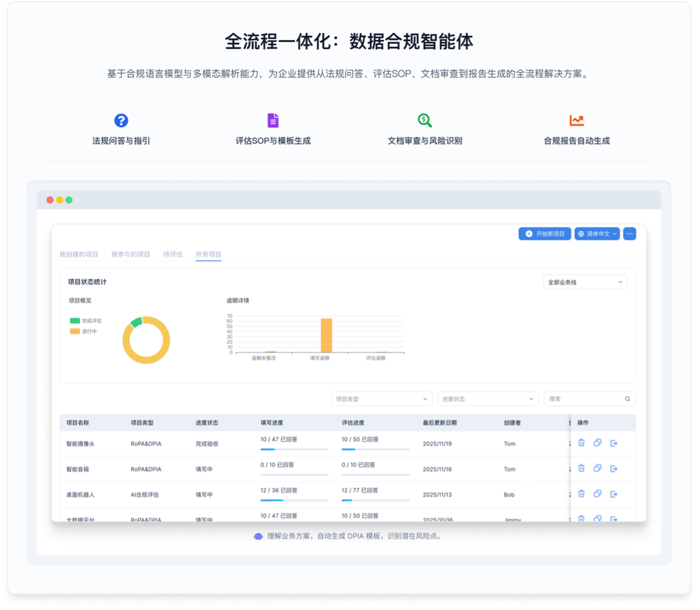
Task: Click the AI合规评估 type cell
Action: click(145, 495)
